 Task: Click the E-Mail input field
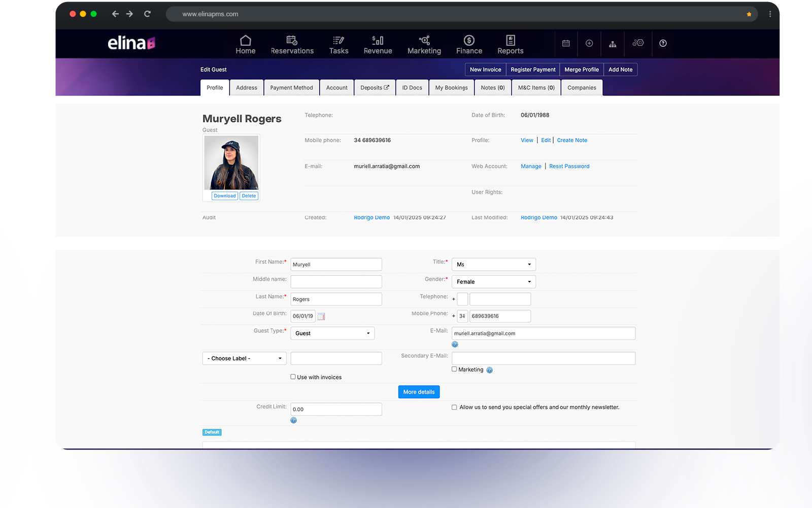(544, 333)
